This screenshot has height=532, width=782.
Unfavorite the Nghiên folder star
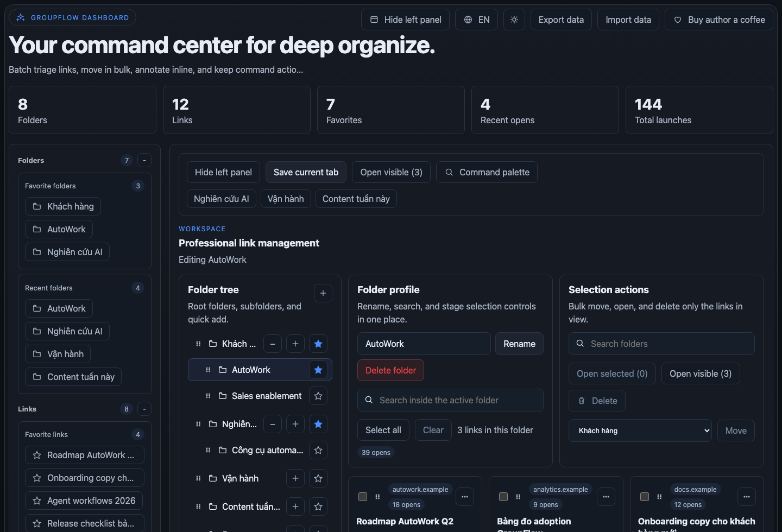318,424
